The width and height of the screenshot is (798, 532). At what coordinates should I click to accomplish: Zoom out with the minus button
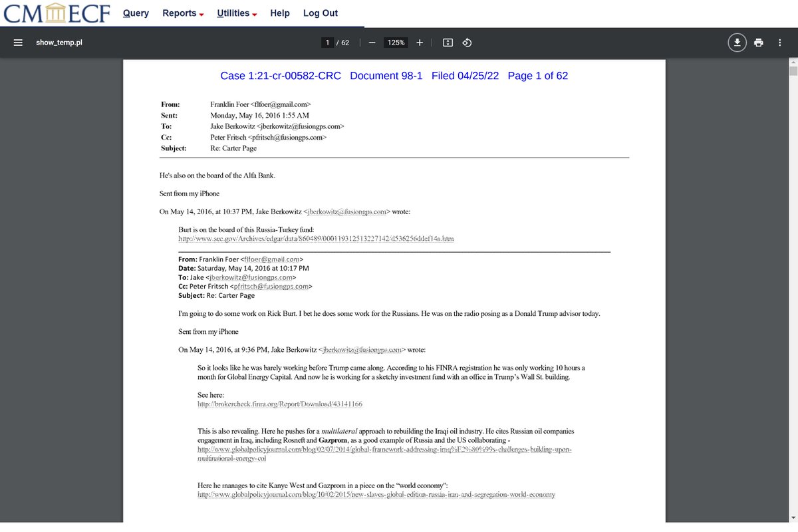(x=372, y=43)
